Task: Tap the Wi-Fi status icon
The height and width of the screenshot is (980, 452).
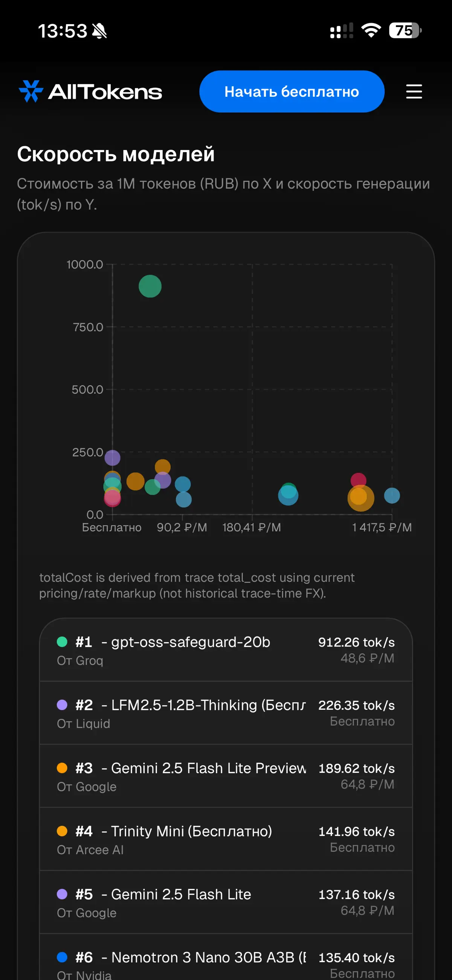Action: (371, 31)
